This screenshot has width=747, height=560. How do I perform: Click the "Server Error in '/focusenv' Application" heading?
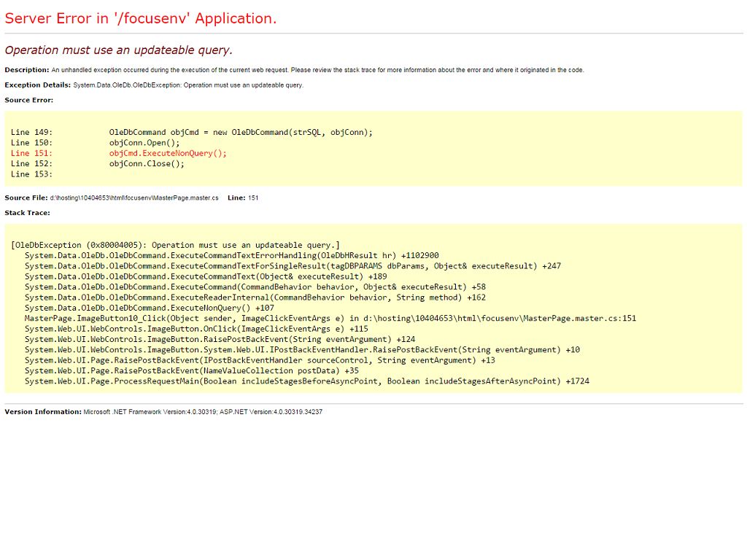click(x=141, y=19)
